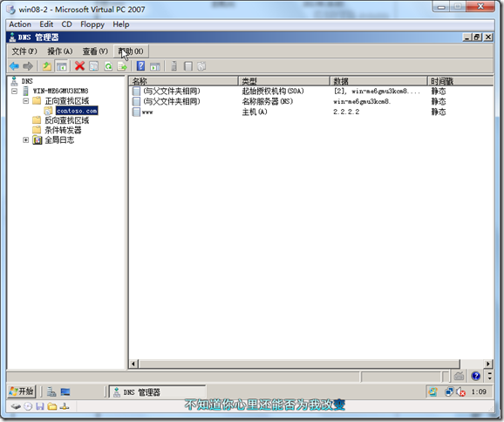
Task: Select the contoso.com zone
Action: pyautogui.click(x=77, y=111)
